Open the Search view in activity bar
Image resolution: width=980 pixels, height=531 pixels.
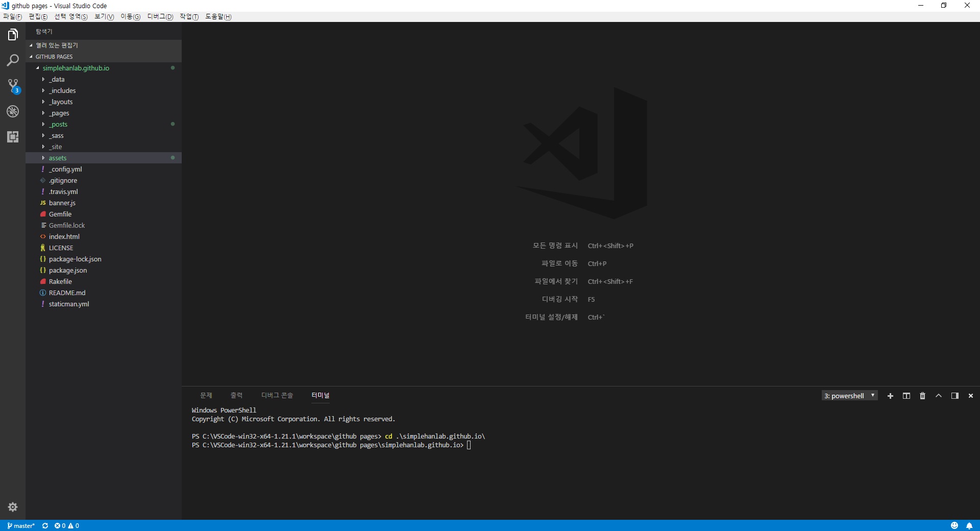(x=13, y=60)
